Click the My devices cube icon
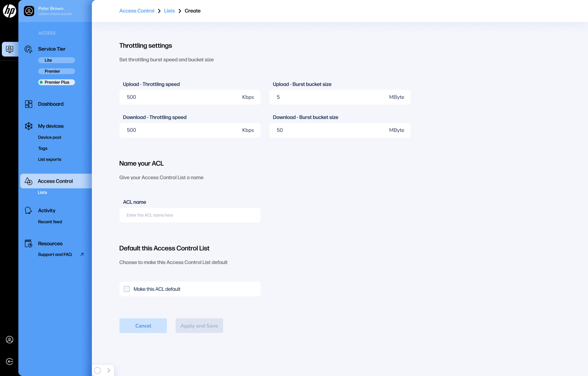 click(28, 126)
